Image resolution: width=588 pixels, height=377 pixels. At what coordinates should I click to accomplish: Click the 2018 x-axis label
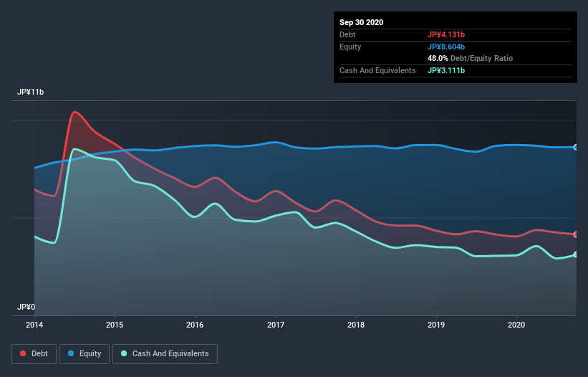point(356,325)
